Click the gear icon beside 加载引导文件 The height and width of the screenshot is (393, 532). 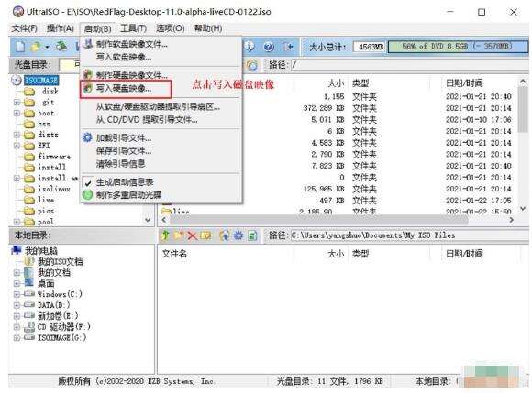87,137
